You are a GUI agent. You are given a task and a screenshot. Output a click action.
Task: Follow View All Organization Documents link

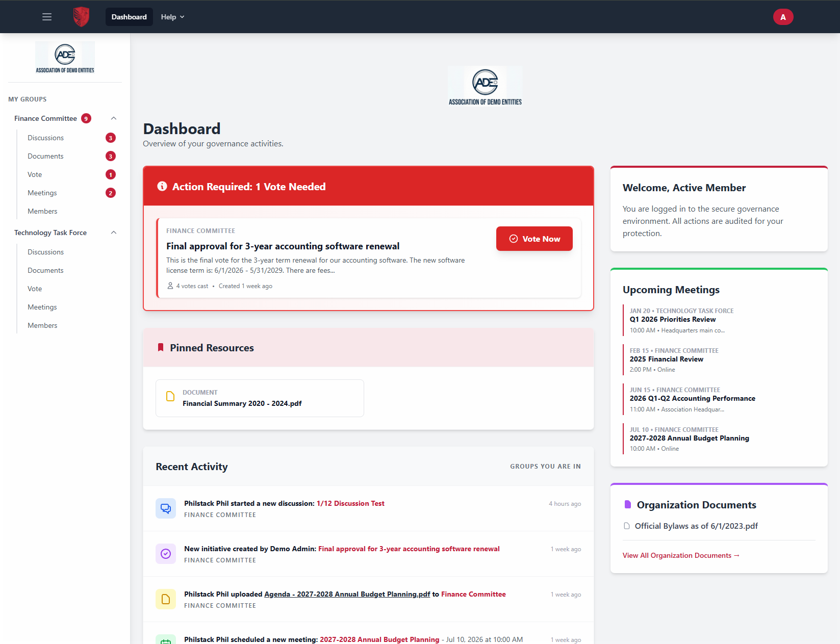(x=681, y=555)
